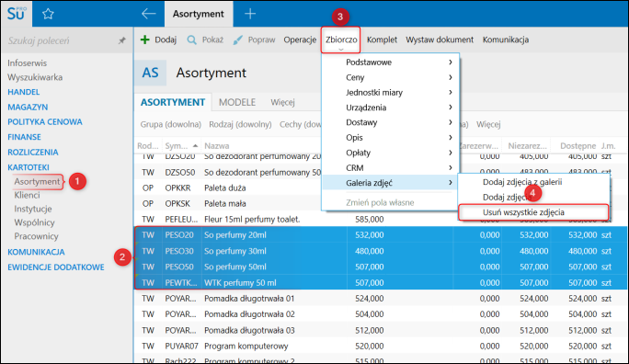The height and width of the screenshot is (364, 629).
Task: Open the Zbiorczo dropdown menu
Action: click(x=341, y=40)
